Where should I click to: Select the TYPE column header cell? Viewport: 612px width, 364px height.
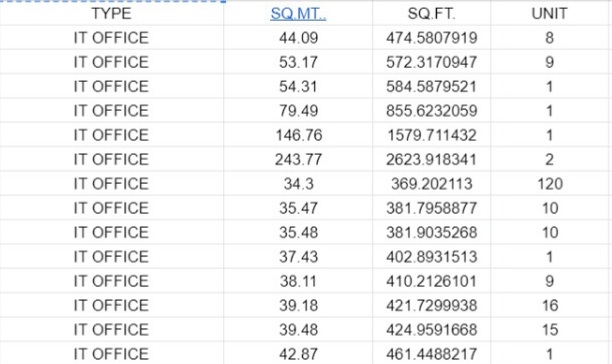[112, 13]
